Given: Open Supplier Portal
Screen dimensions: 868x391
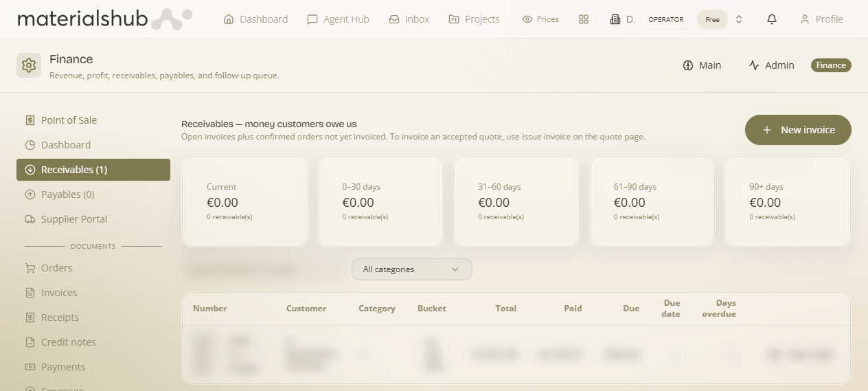Looking at the screenshot, I should point(93,219).
